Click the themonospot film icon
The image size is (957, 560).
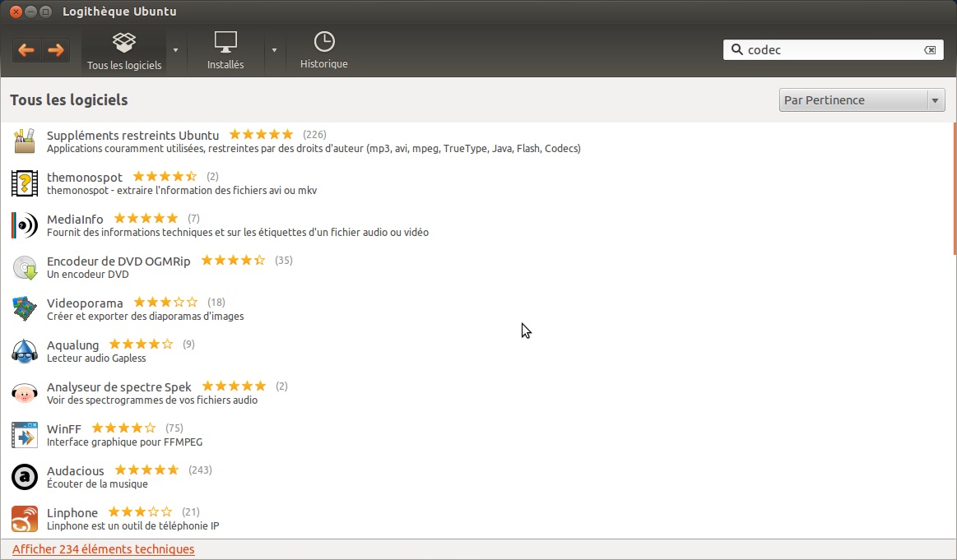(x=25, y=183)
